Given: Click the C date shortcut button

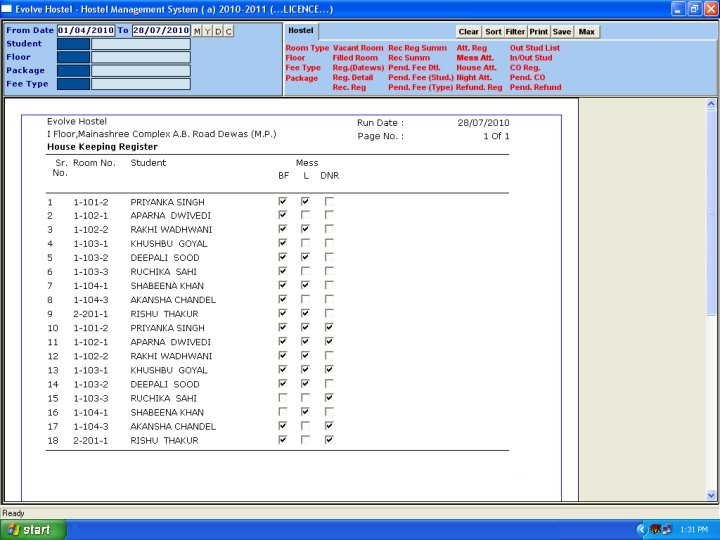Looking at the screenshot, I should [229, 31].
